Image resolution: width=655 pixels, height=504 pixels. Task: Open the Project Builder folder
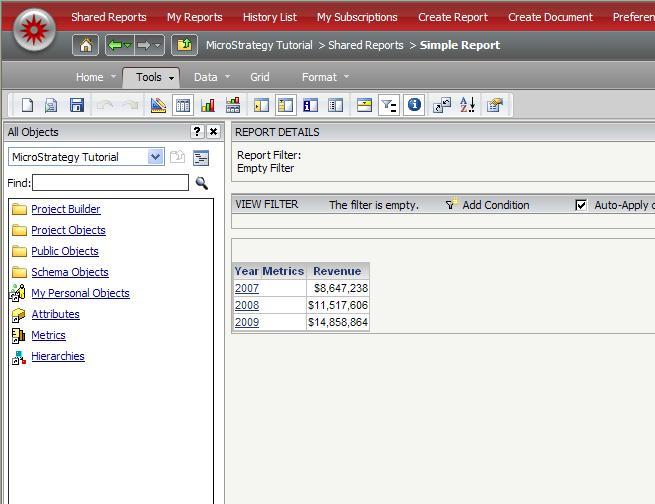point(66,209)
